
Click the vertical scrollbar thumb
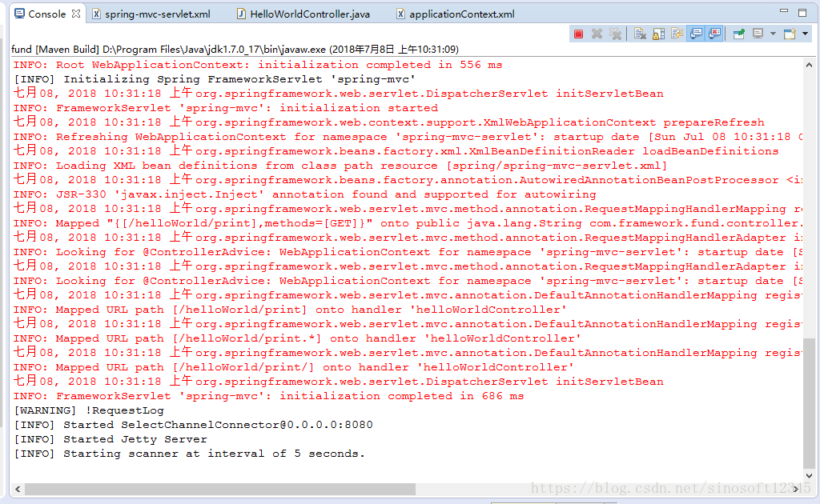809,403
